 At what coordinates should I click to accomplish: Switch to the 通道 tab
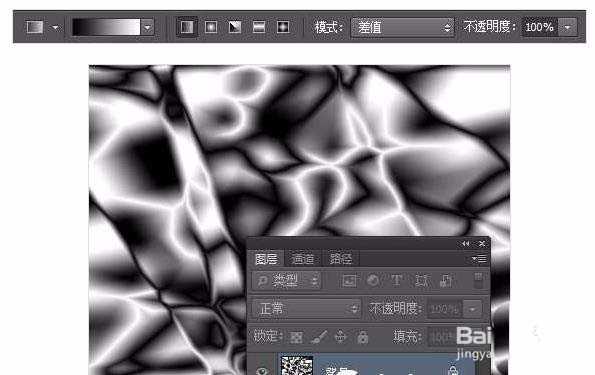[303, 259]
